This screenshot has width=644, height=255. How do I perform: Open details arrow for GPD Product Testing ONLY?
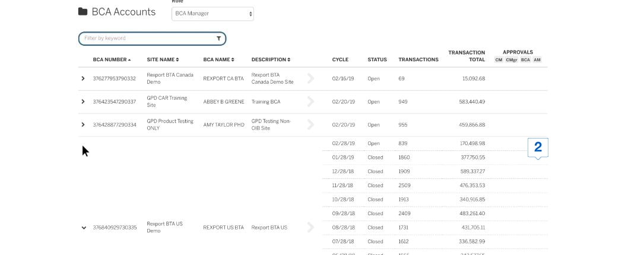click(310, 125)
